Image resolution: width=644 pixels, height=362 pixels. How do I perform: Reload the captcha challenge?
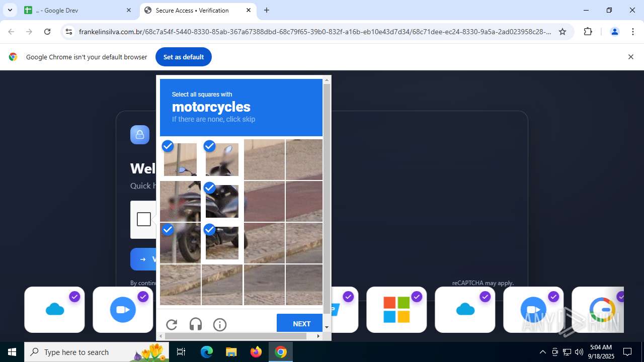[172, 325]
